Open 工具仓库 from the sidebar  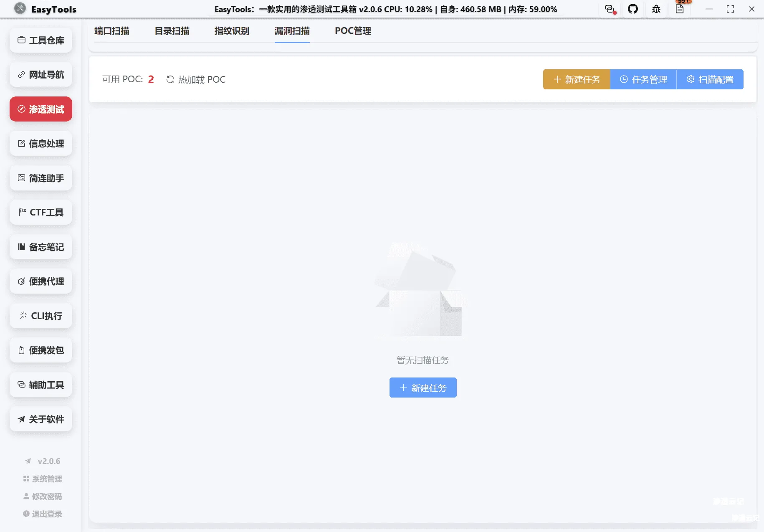[x=40, y=40]
